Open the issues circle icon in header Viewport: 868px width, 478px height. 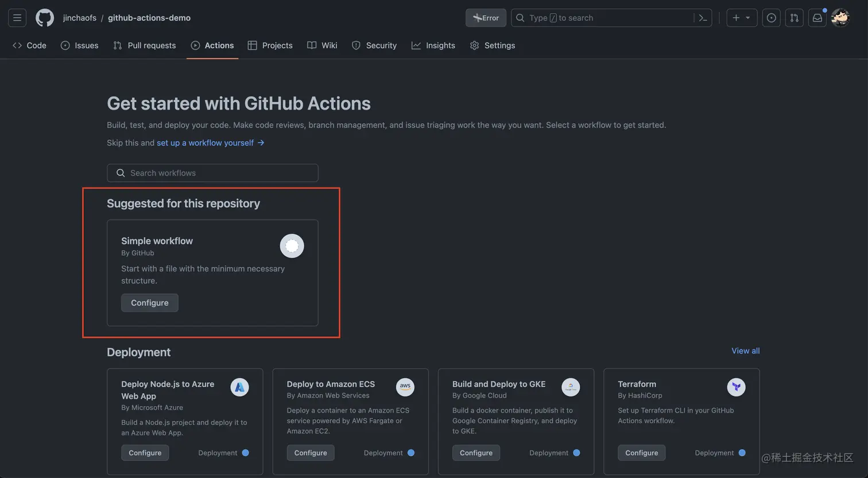point(772,18)
